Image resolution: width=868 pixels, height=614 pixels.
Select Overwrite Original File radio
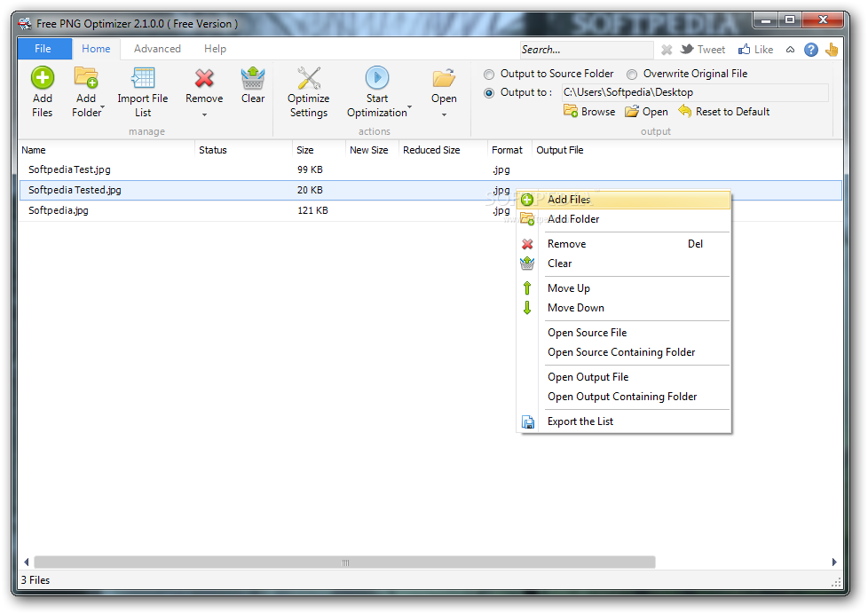click(632, 75)
